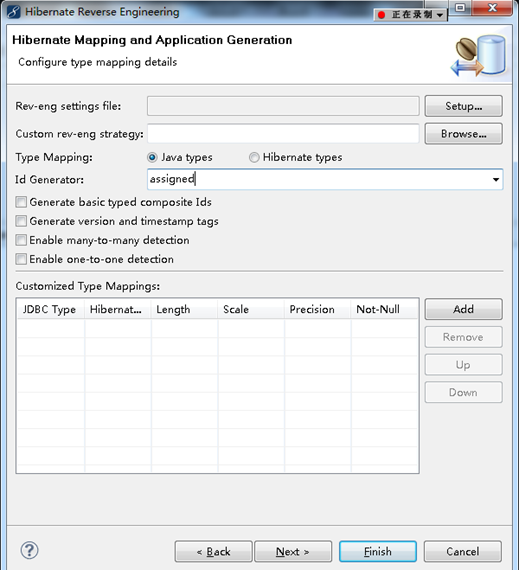Go Back to previous wizard page
519x570 pixels.
[213, 551]
